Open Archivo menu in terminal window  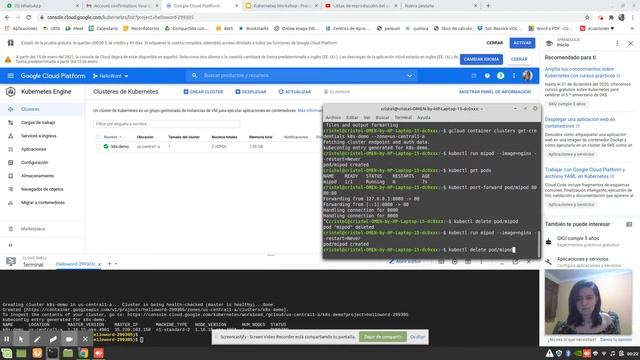(x=333, y=118)
